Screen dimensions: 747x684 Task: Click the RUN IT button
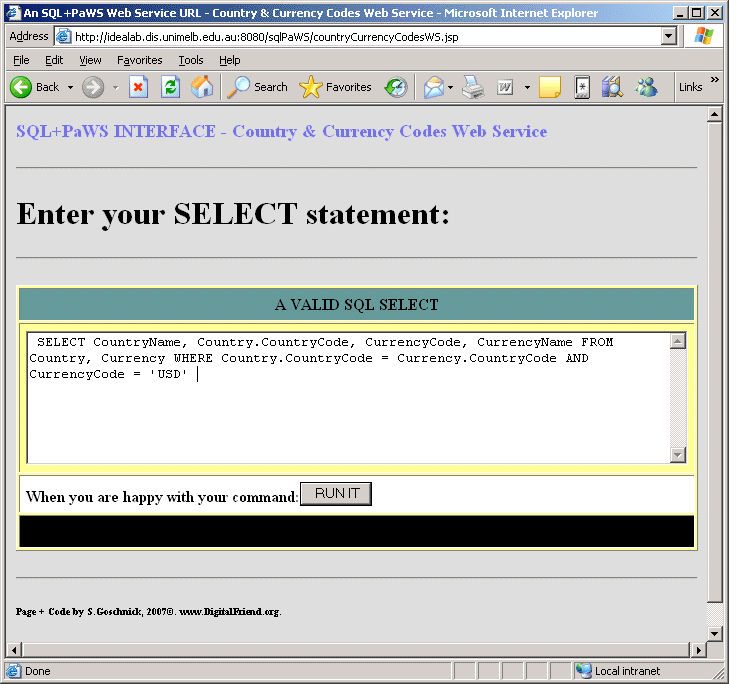pos(336,494)
